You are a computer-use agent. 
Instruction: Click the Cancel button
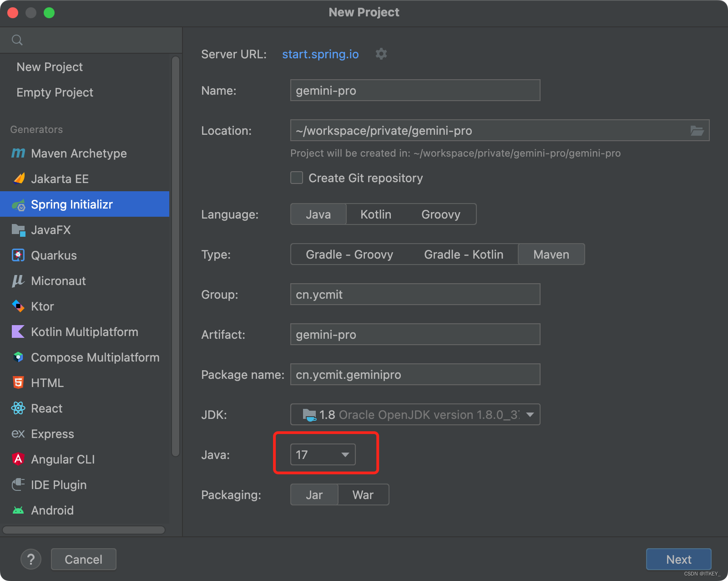(x=84, y=559)
